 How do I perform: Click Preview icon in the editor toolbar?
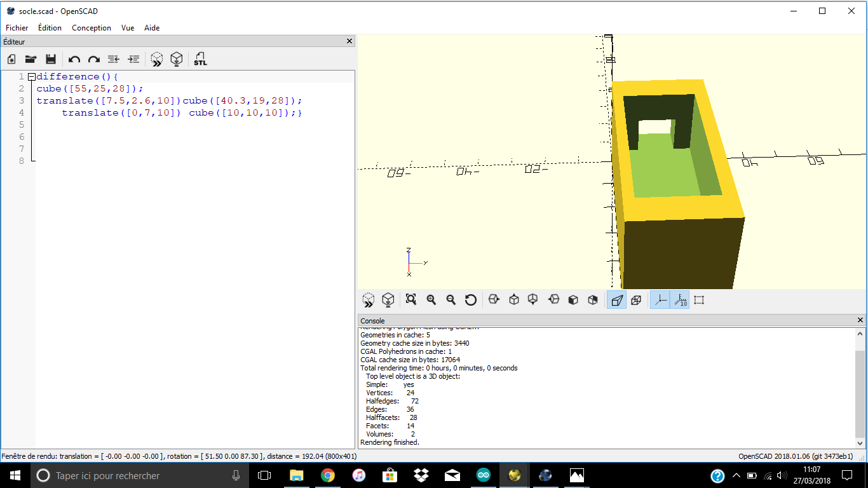point(156,59)
